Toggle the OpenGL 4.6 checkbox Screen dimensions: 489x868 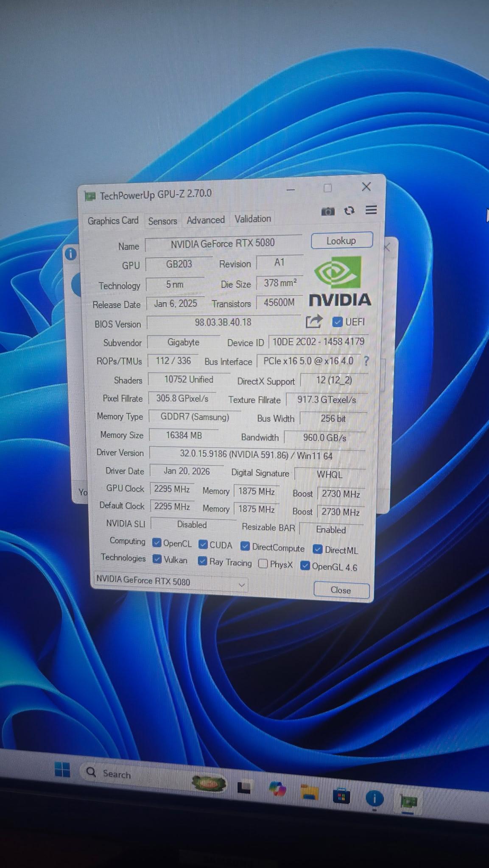(x=305, y=566)
